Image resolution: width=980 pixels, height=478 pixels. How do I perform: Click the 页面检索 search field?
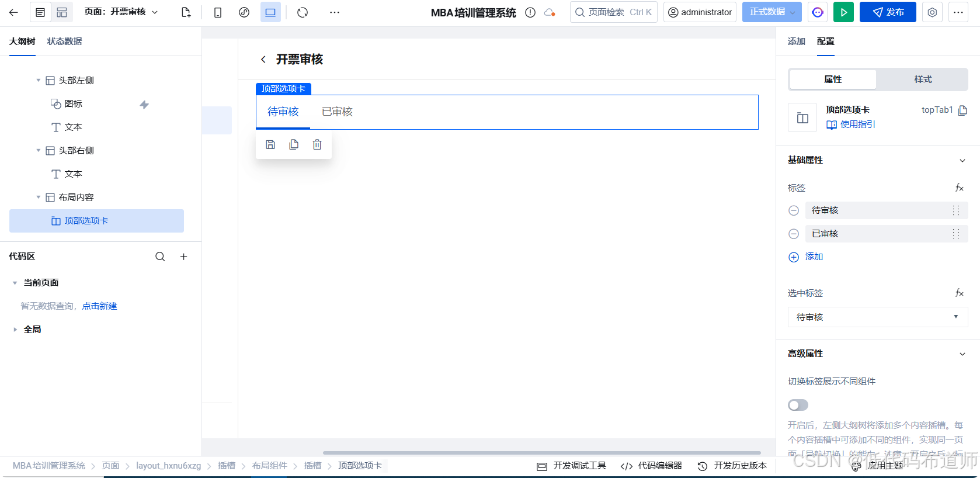(614, 12)
